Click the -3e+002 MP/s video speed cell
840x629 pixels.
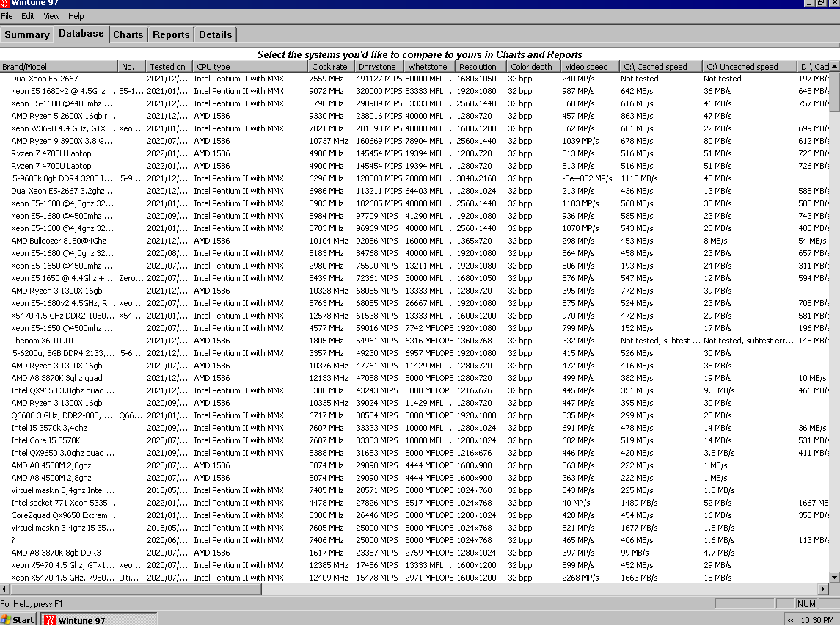587,178
